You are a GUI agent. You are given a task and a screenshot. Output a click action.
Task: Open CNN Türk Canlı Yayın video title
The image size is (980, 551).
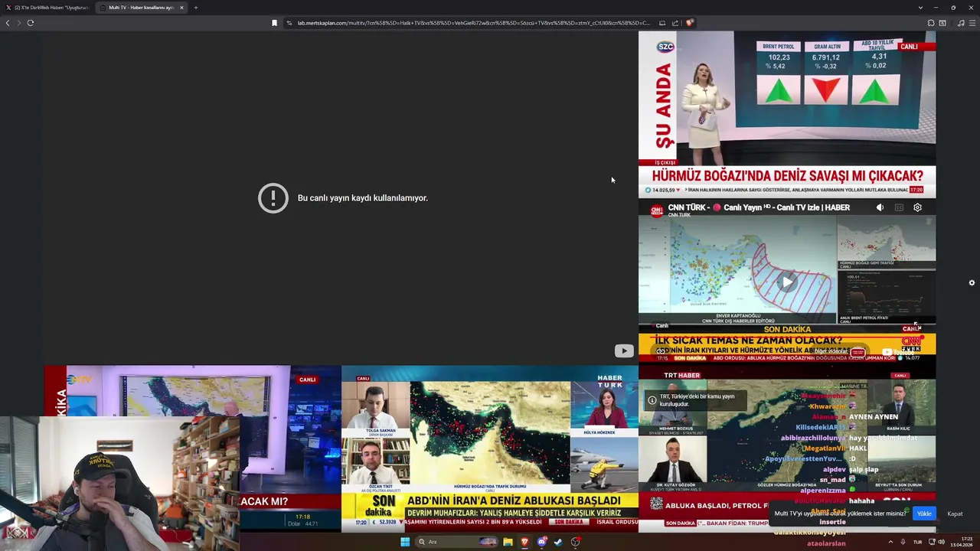pyautogui.click(x=759, y=207)
